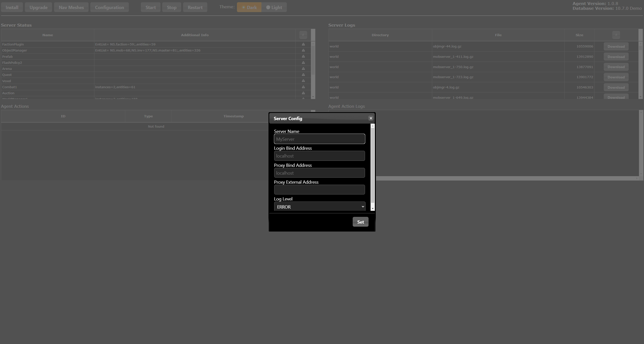644x344 pixels.
Task: Click the warning icon on the Quest row
Action: 303,75
